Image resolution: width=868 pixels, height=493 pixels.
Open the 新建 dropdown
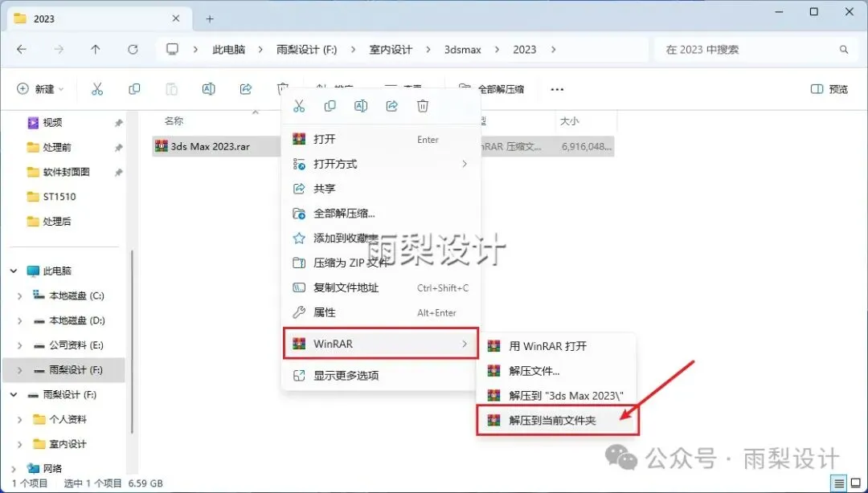[40, 89]
